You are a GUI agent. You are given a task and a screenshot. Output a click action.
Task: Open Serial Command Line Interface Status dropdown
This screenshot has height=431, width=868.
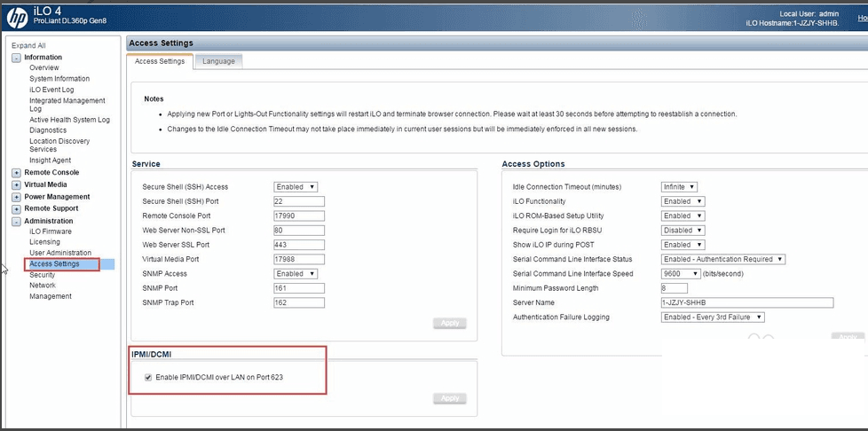point(723,259)
